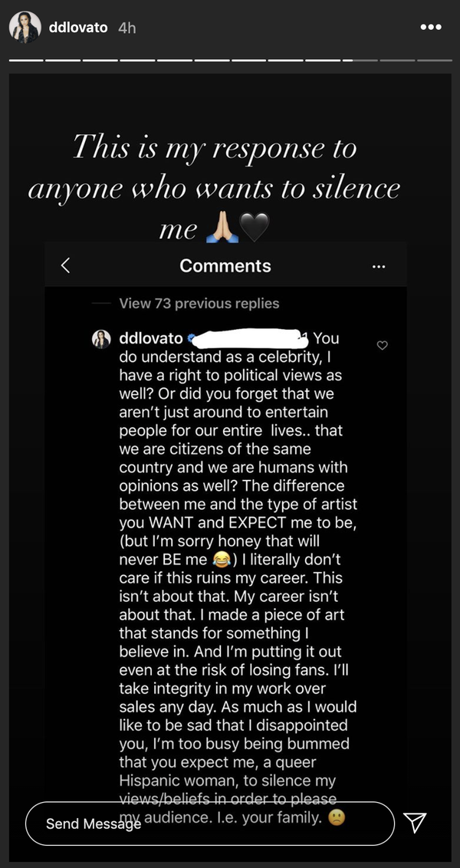
Task: Click ddlovato username in the comment
Action: click(150, 338)
